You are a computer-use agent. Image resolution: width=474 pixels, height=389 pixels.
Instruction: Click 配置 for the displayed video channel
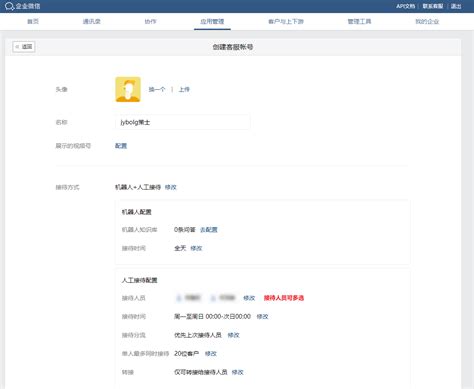click(121, 146)
